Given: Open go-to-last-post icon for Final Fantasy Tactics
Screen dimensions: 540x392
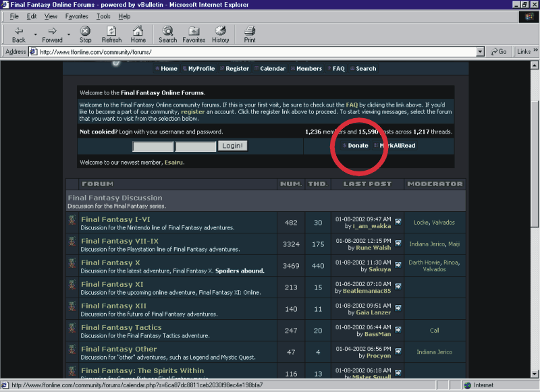Looking at the screenshot, I should coord(398,330).
